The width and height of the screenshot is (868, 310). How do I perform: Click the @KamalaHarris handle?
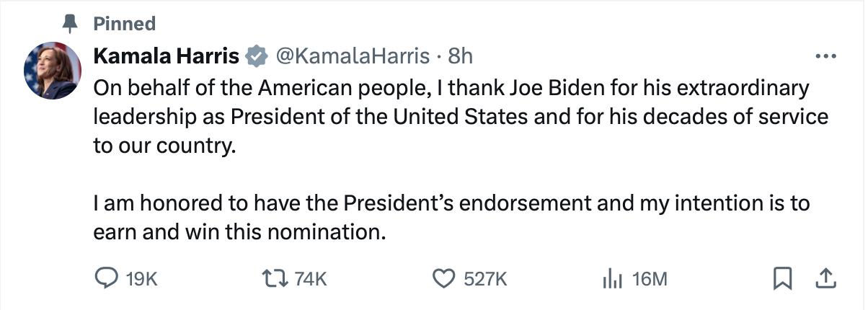353,55
